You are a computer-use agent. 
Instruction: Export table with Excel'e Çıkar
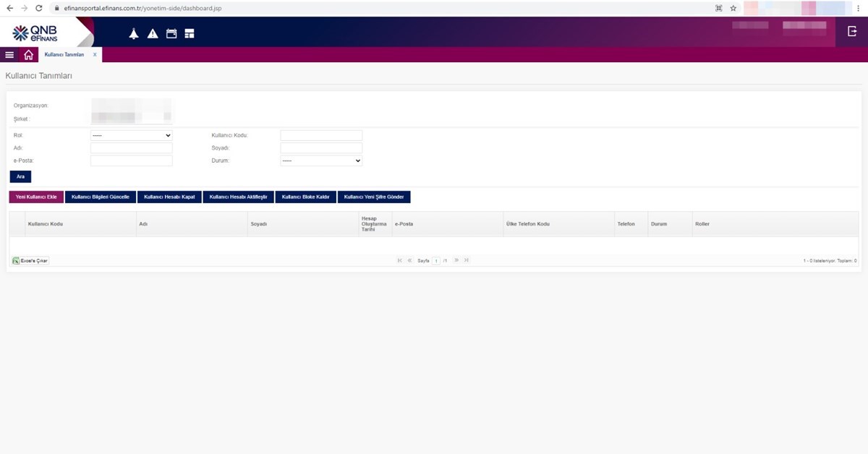pyautogui.click(x=30, y=260)
